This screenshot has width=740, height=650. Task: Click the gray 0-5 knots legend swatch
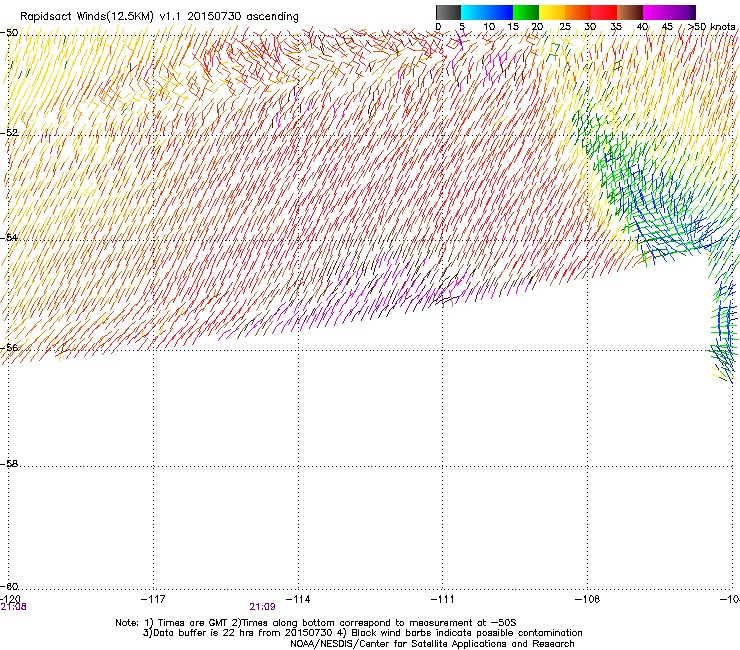click(x=448, y=12)
